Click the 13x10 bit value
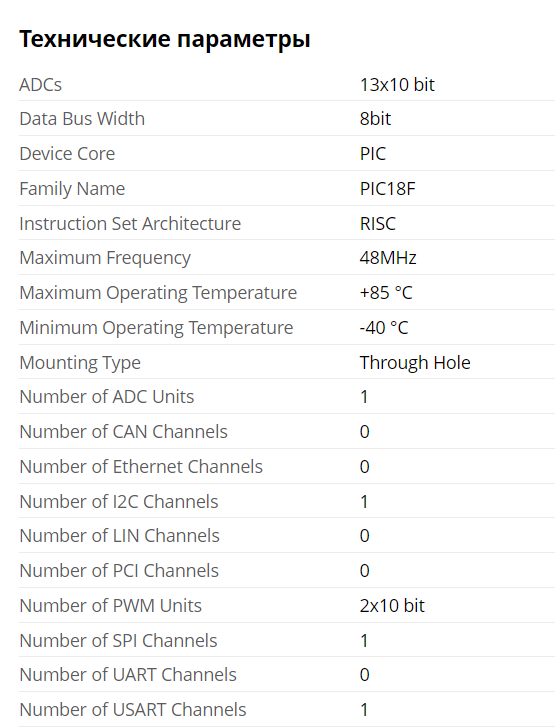 397,84
